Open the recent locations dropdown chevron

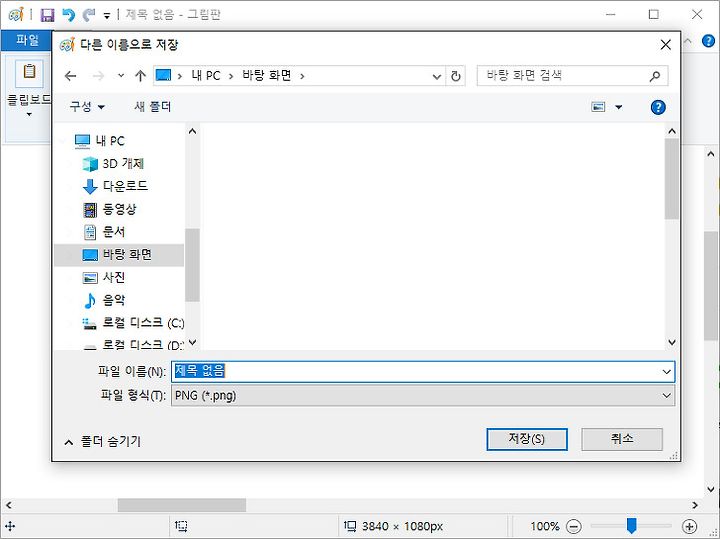click(x=121, y=75)
